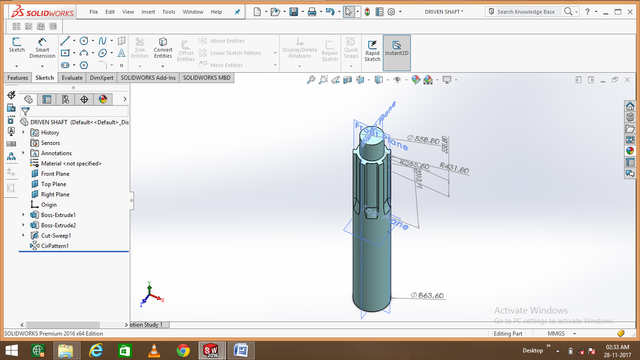Click the tree filter funnel icon
The height and width of the screenshot is (360, 640).
[x=25, y=111]
